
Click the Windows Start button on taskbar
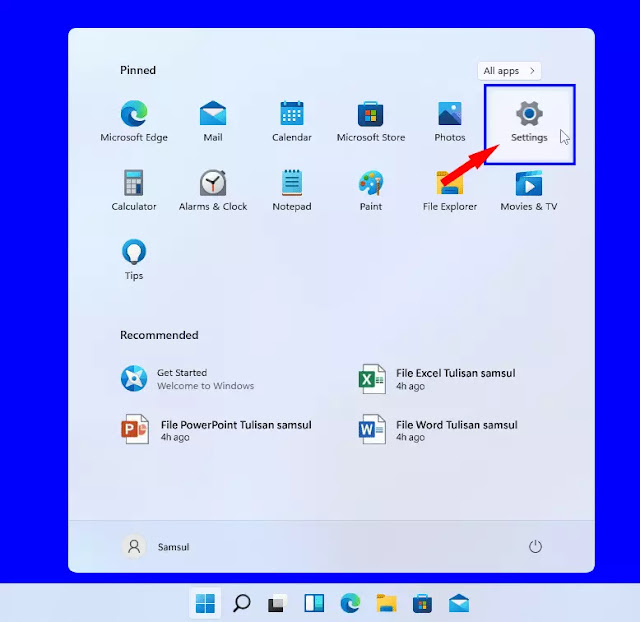point(205,603)
